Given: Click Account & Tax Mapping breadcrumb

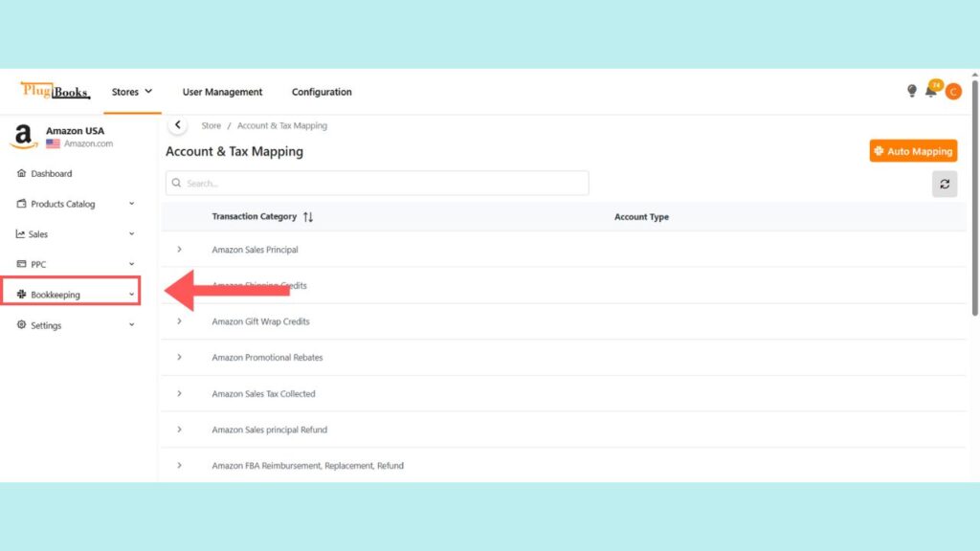Looking at the screenshot, I should [282, 125].
